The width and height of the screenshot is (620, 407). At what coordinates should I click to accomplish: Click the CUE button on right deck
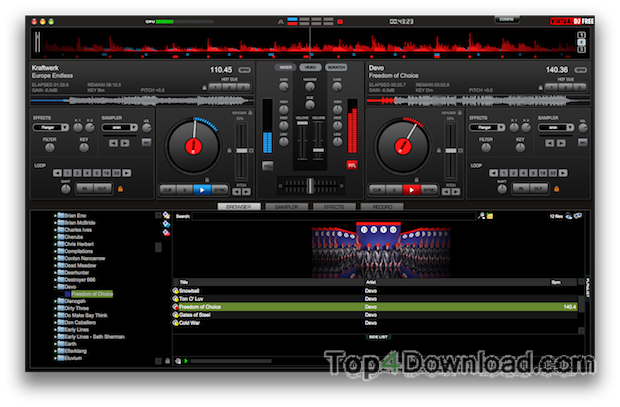tap(377, 190)
